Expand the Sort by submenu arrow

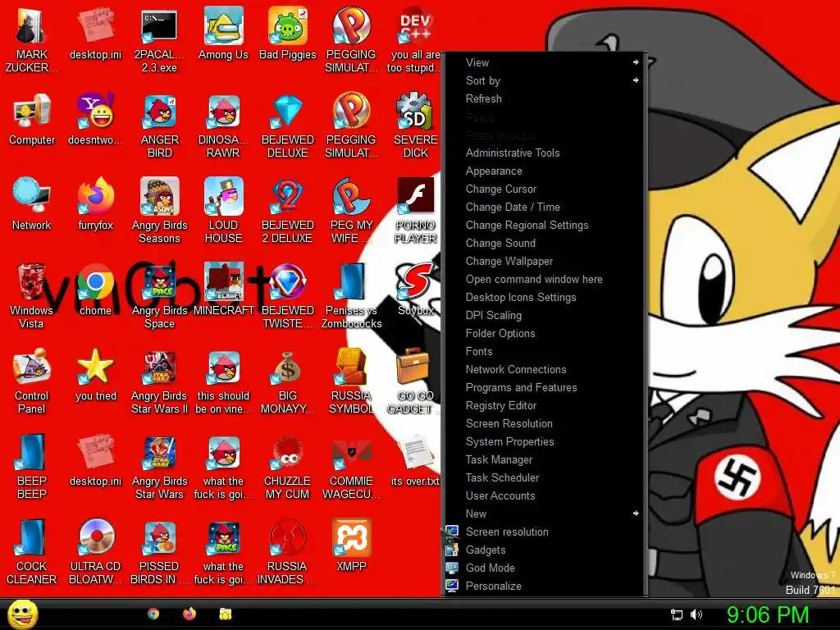[636, 80]
